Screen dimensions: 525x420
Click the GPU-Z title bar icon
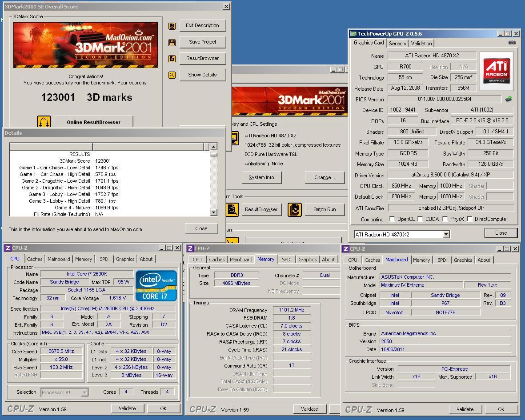pos(353,33)
